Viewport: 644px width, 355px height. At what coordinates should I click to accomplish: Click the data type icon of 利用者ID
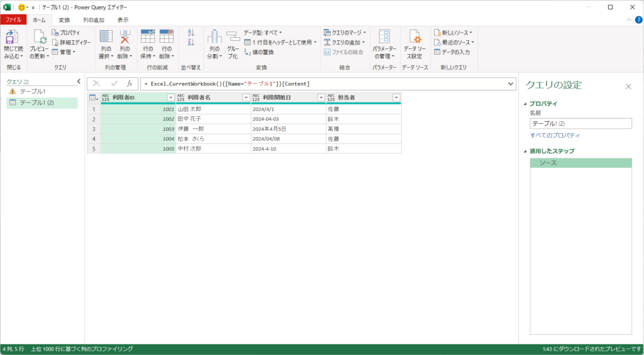click(x=106, y=97)
